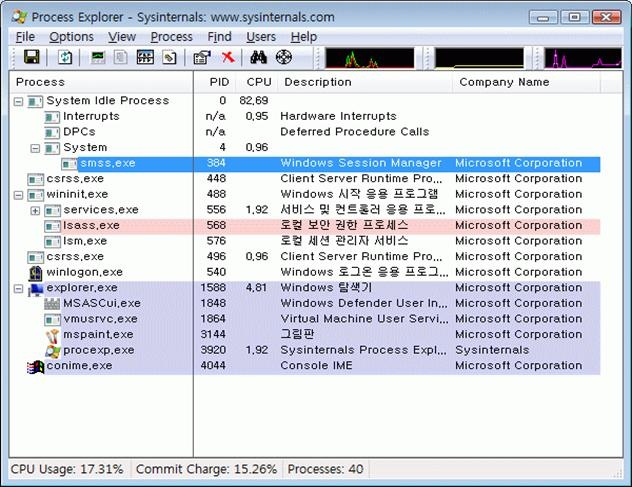Click the Commit Charge status bar panel
This screenshot has width=632, height=487.
[x=206, y=470]
